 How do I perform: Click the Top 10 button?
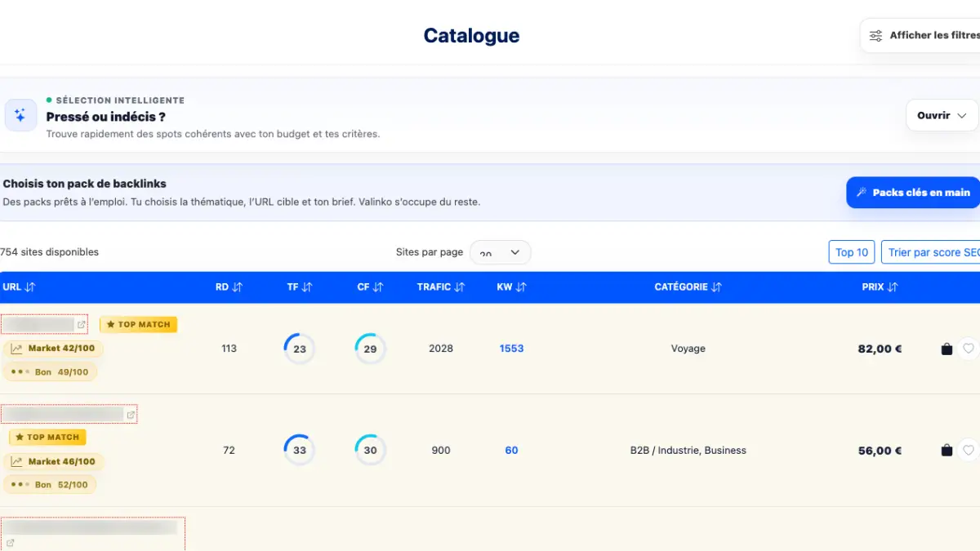[852, 252]
